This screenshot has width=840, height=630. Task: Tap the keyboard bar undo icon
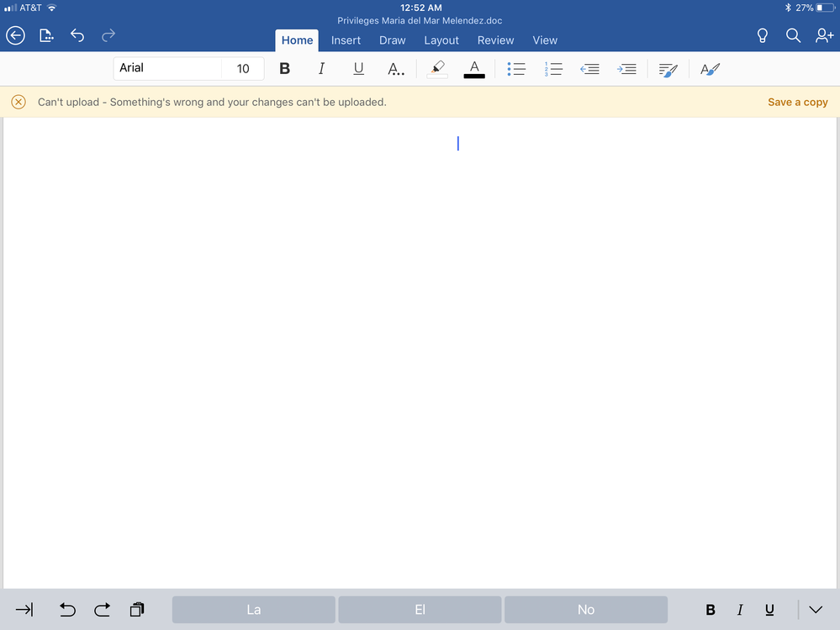point(67,610)
